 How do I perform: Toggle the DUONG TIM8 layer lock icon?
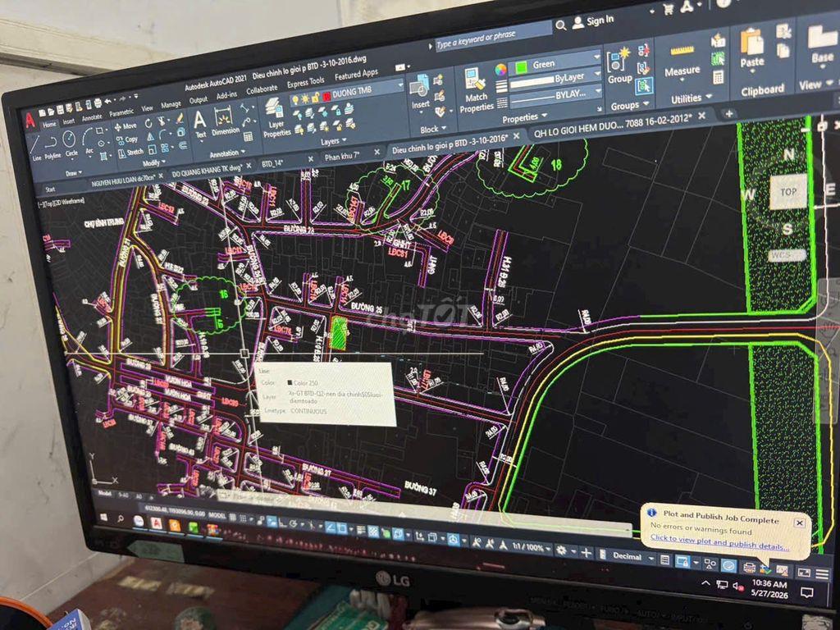316,98
